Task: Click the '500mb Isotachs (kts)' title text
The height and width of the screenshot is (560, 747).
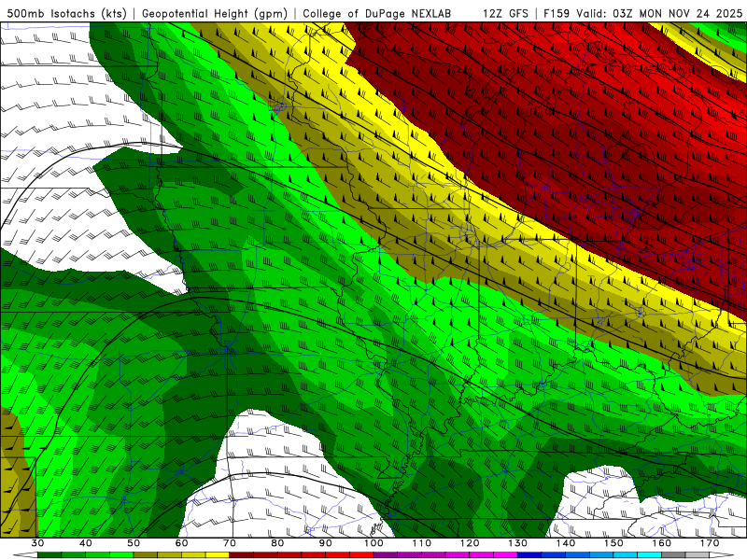Action: click(67, 13)
